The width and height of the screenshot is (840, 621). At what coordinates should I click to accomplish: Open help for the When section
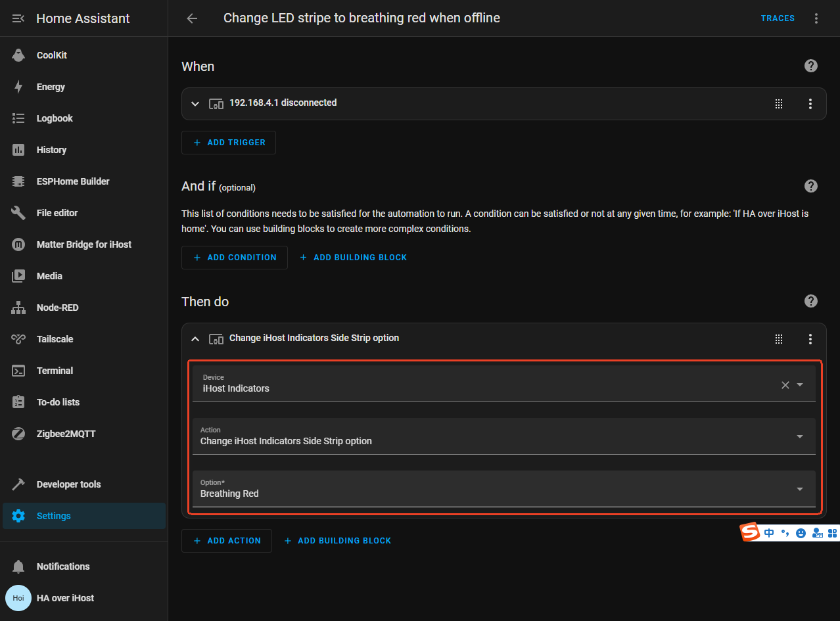pyautogui.click(x=811, y=66)
